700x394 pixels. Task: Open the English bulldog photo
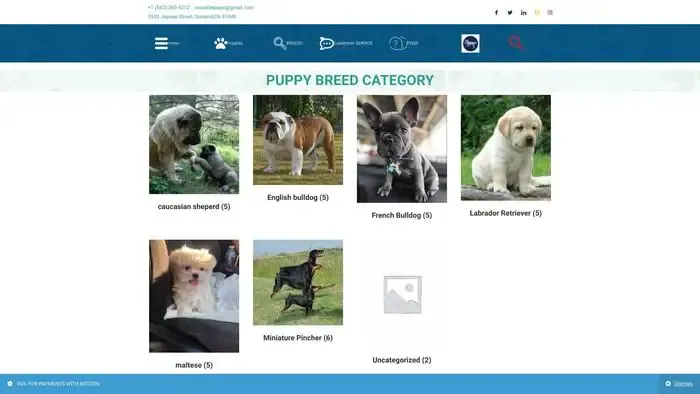point(298,140)
